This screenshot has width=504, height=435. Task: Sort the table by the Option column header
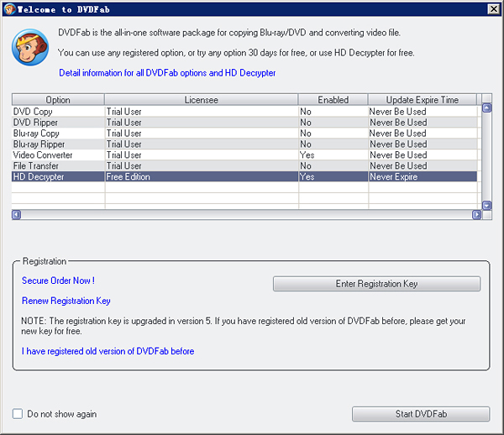point(58,100)
